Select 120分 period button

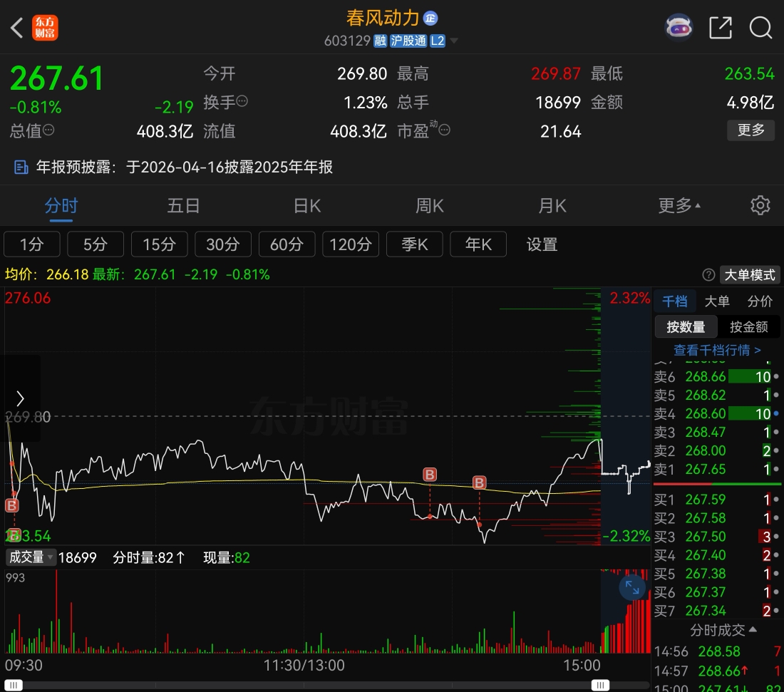(351, 244)
